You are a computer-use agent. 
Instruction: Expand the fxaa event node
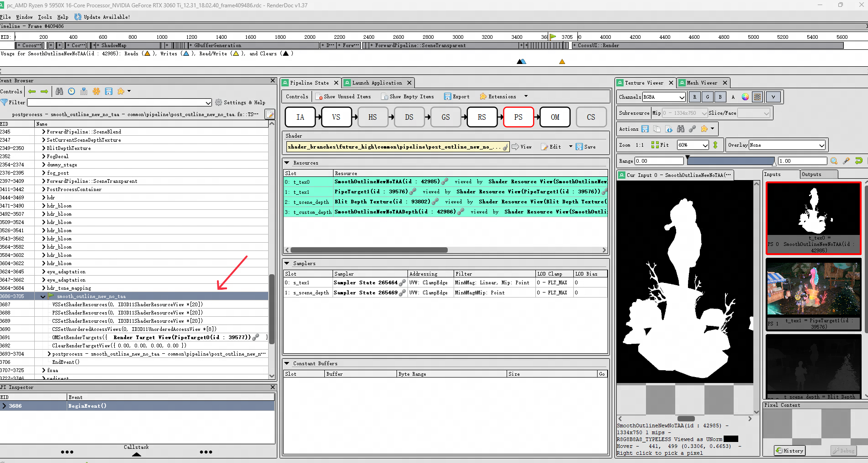tap(43, 370)
